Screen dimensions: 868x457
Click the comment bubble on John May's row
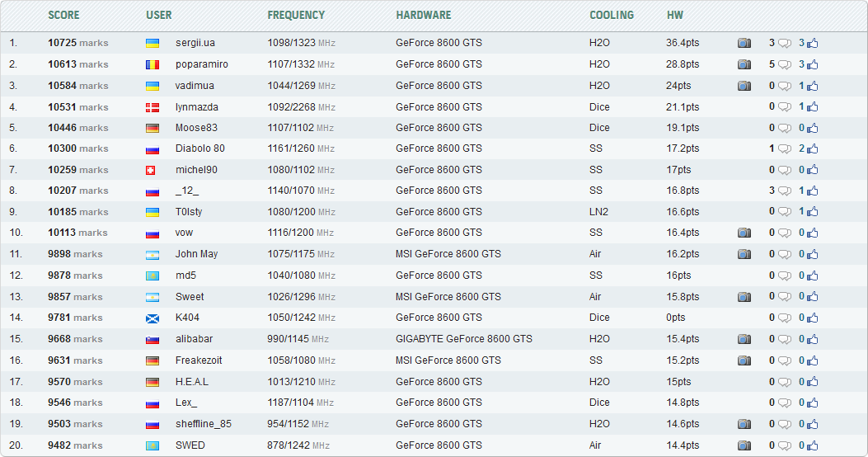coord(785,255)
